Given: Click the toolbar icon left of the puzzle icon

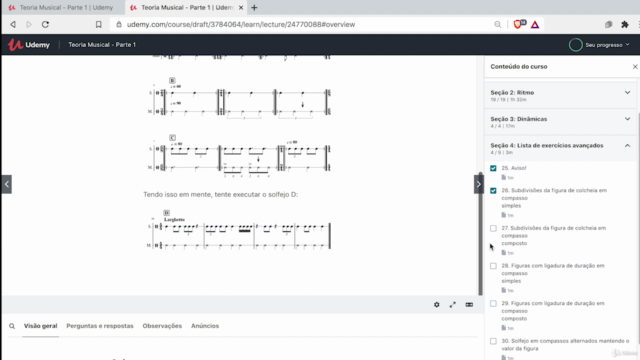Looking at the screenshot, I should point(609,24).
